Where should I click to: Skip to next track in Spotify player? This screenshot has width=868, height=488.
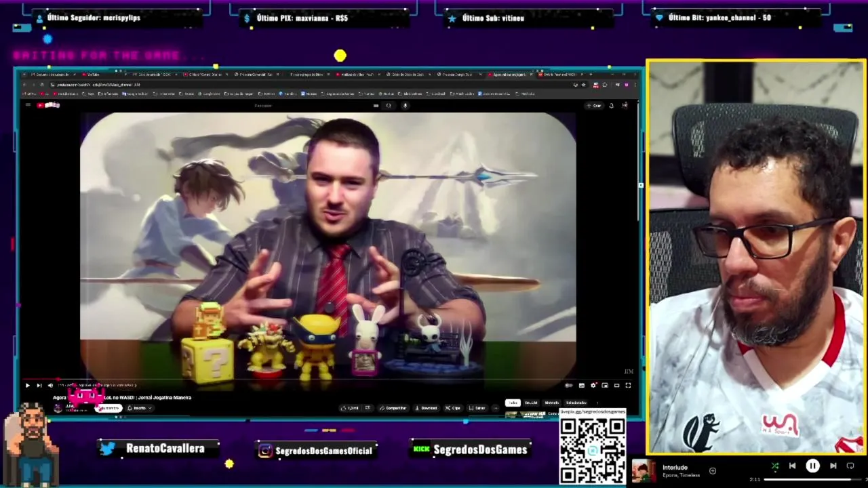(833, 466)
